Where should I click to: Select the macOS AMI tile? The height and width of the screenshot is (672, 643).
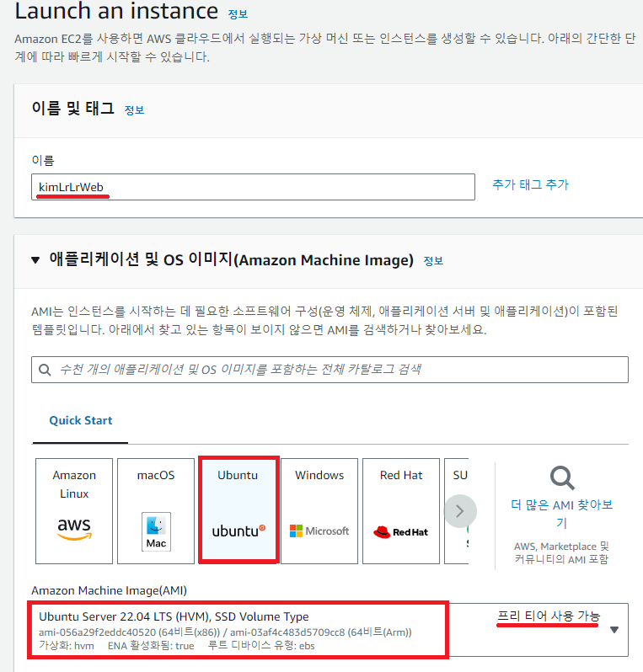click(x=156, y=511)
